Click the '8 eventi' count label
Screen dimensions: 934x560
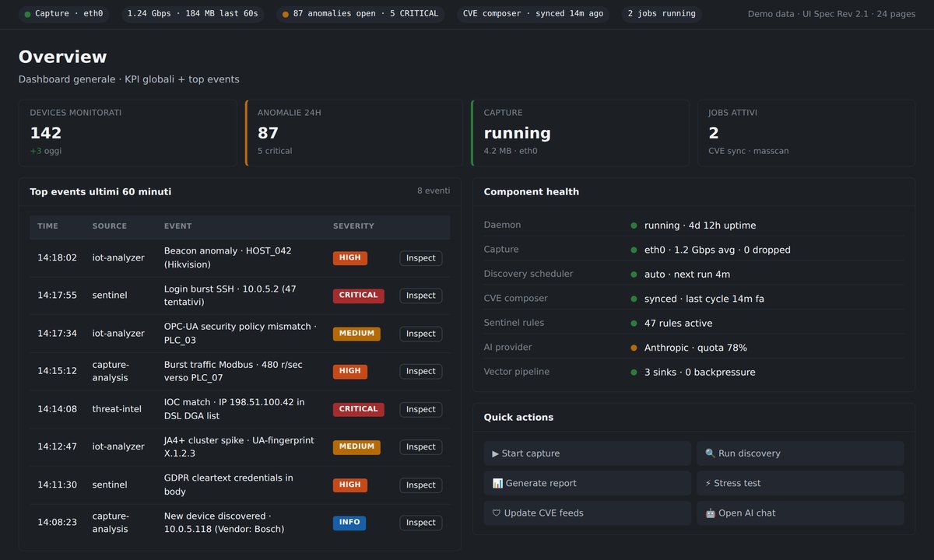(x=434, y=191)
